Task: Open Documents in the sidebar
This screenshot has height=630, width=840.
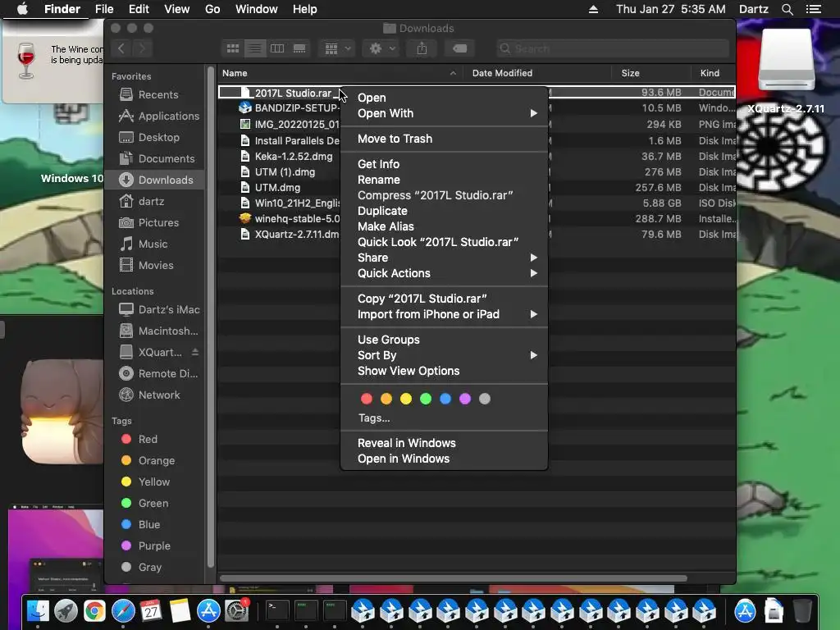Action: [x=155, y=159]
